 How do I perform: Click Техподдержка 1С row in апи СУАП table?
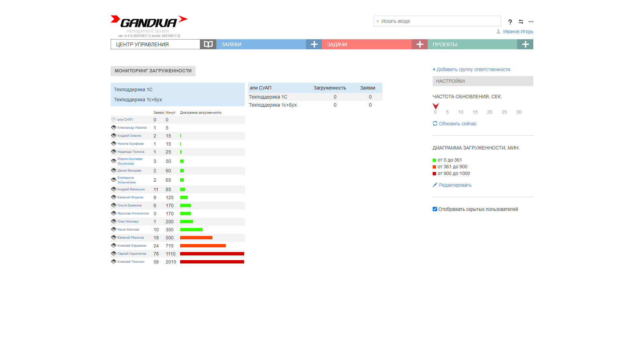coord(315,97)
